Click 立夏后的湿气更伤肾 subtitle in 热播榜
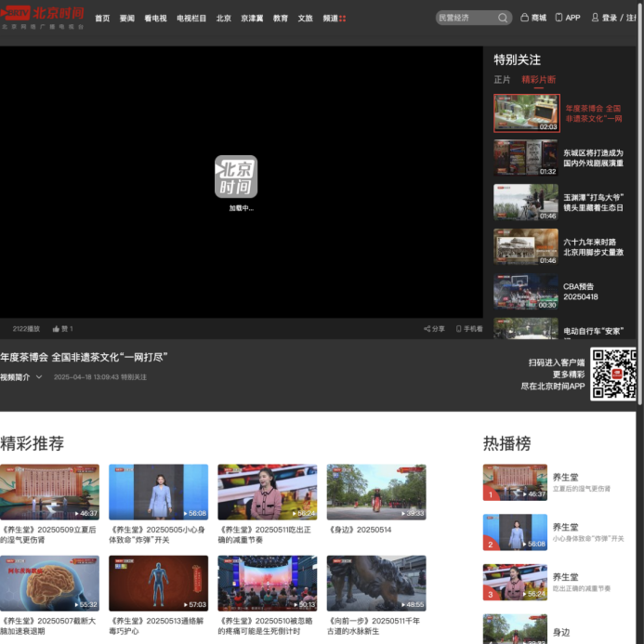Screen dimensions: 644x644 click(x=581, y=488)
